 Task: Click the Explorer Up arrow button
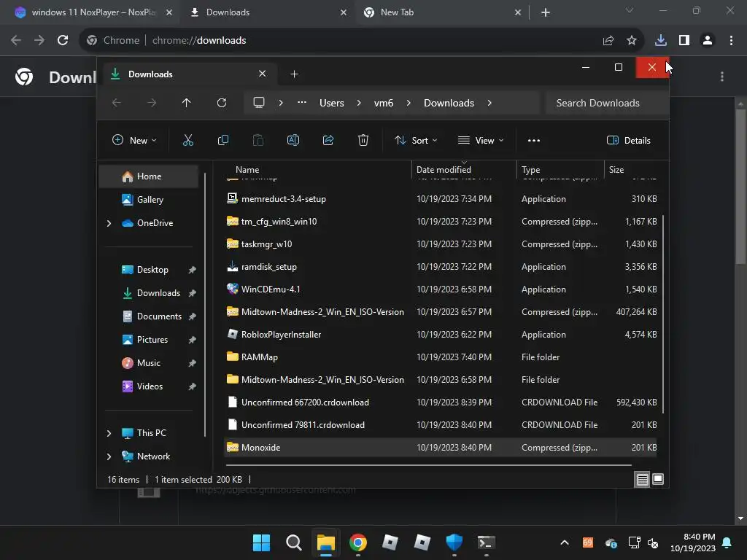point(186,103)
